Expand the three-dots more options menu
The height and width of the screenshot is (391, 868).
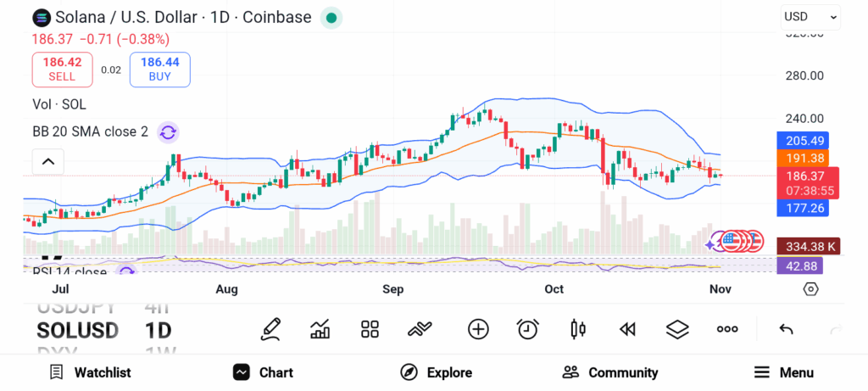point(726,329)
